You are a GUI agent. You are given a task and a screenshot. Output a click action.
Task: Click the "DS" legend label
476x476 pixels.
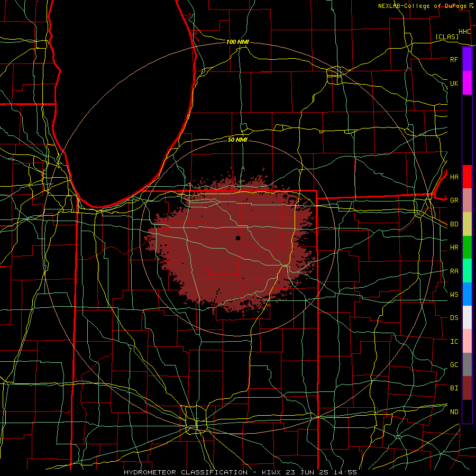pos(454,318)
